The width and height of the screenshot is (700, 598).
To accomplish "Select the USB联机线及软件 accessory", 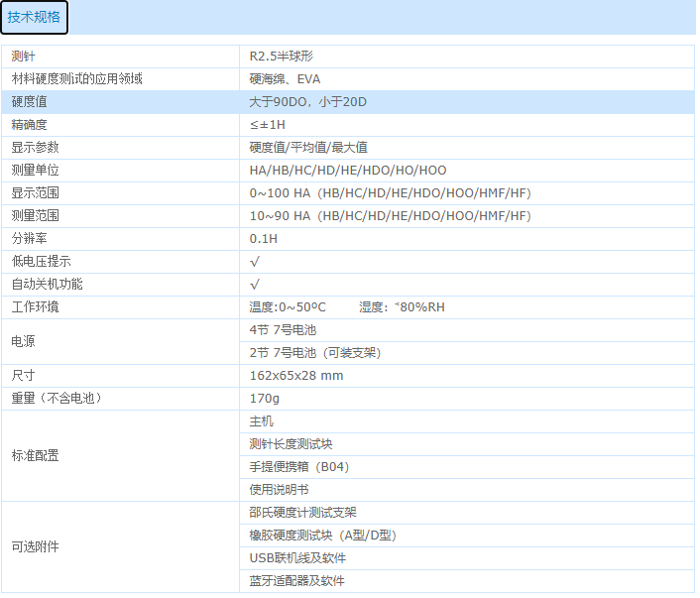I will pyautogui.click(x=297, y=558).
